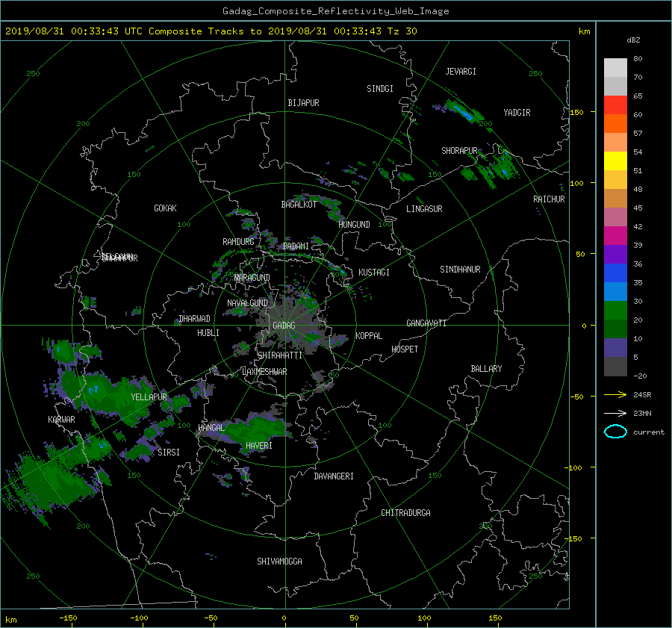Click the BALLARY city label
Screen dimensions: 672x628
tap(486, 369)
